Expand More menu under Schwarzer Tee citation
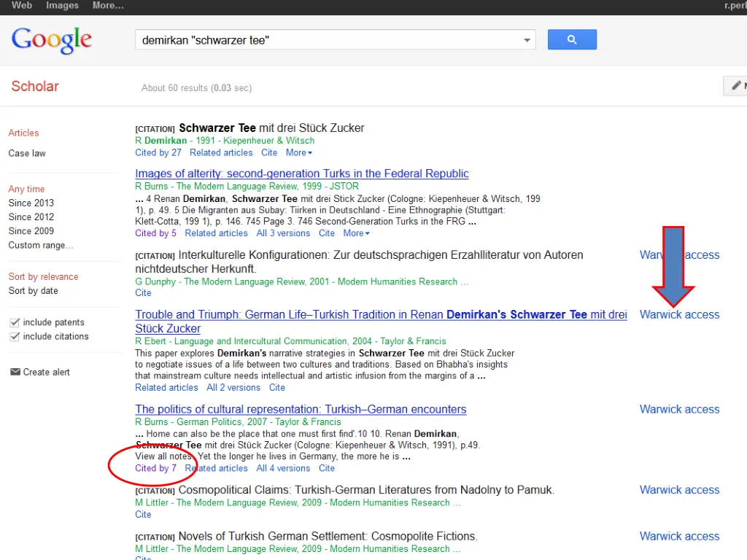Screen dimensions: 747x560 (x=298, y=153)
